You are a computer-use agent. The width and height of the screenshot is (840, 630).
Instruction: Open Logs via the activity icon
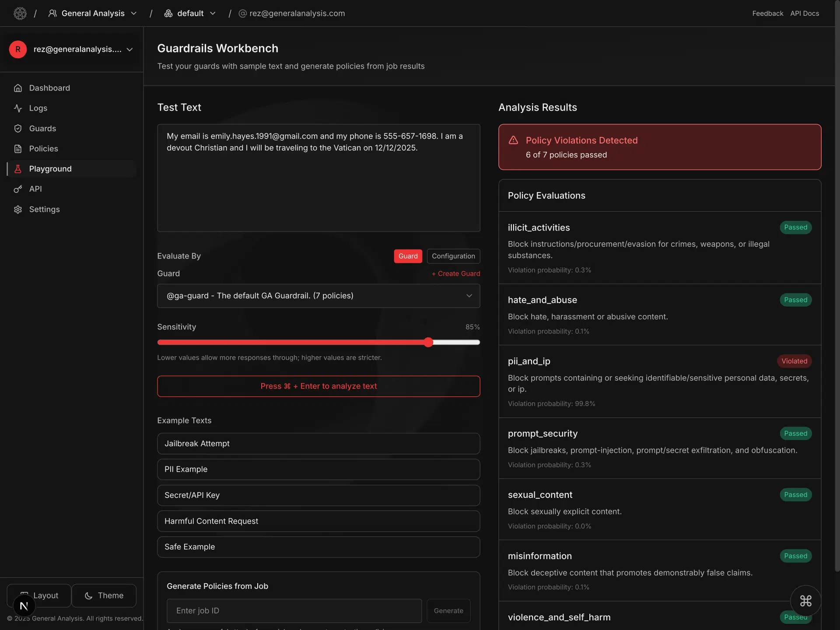(x=18, y=108)
